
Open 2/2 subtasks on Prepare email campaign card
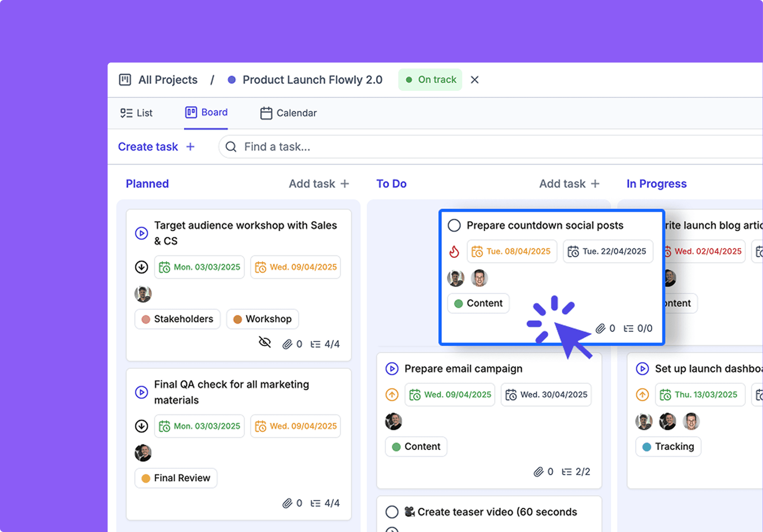pyautogui.click(x=576, y=472)
